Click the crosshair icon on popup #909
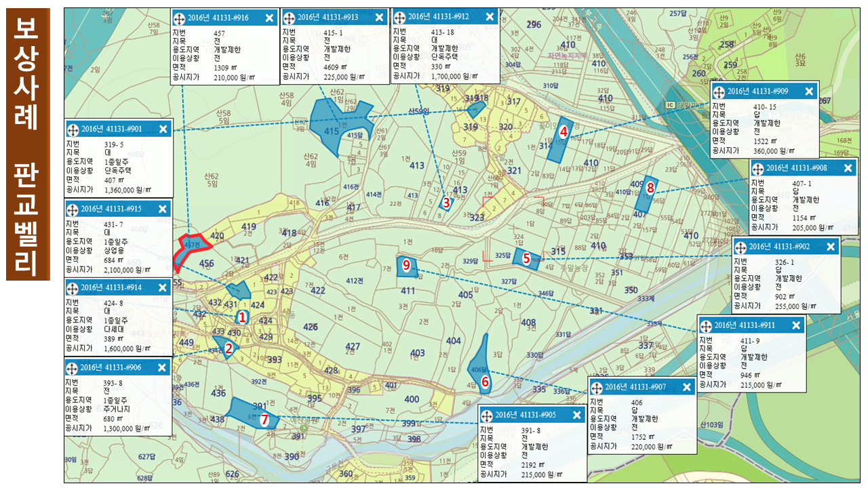Image resolution: width=868 pixels, height=488 pixels. point(719,91)
